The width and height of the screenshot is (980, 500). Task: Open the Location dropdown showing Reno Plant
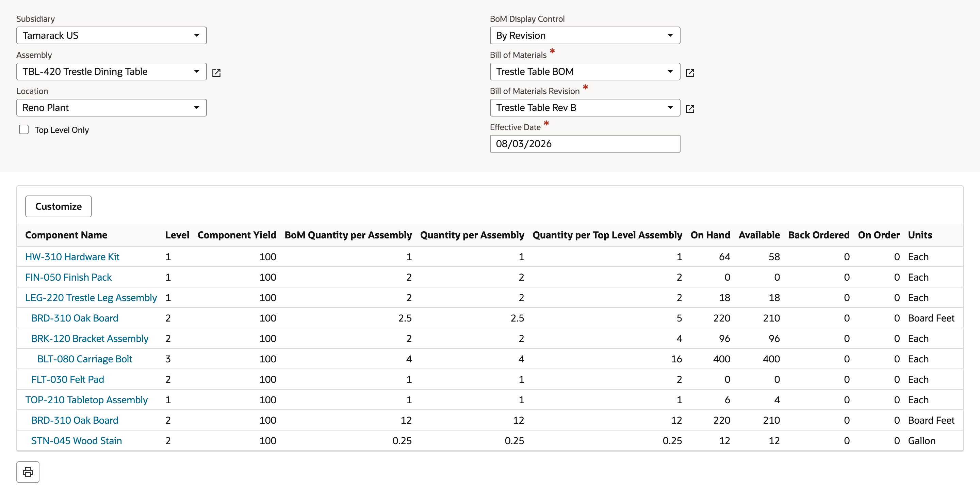pos(112,108)
